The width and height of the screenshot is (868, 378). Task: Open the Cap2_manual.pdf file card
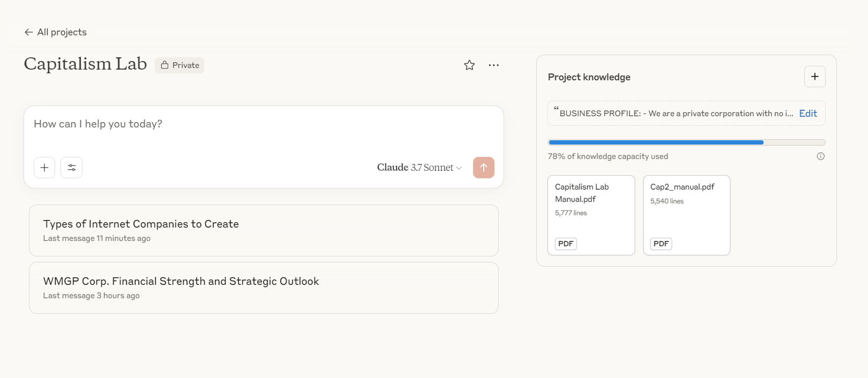[687, 215]
